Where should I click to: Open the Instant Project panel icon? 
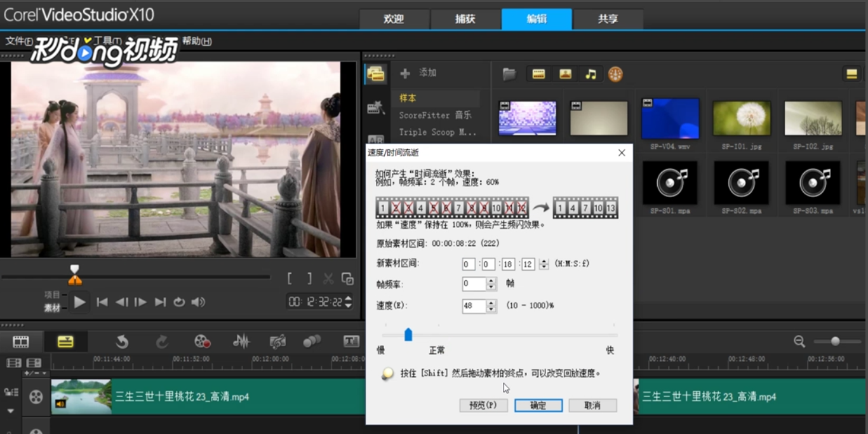pos(375,107)
